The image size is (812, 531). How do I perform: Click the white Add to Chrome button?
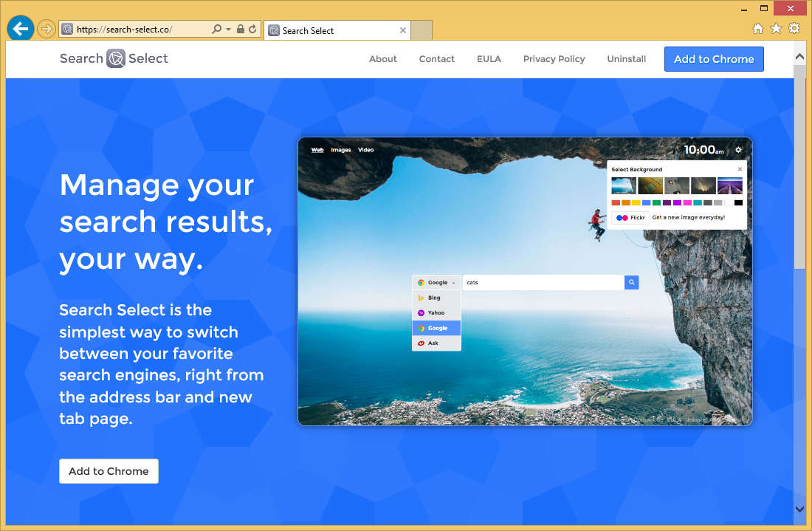coord(109,471)
